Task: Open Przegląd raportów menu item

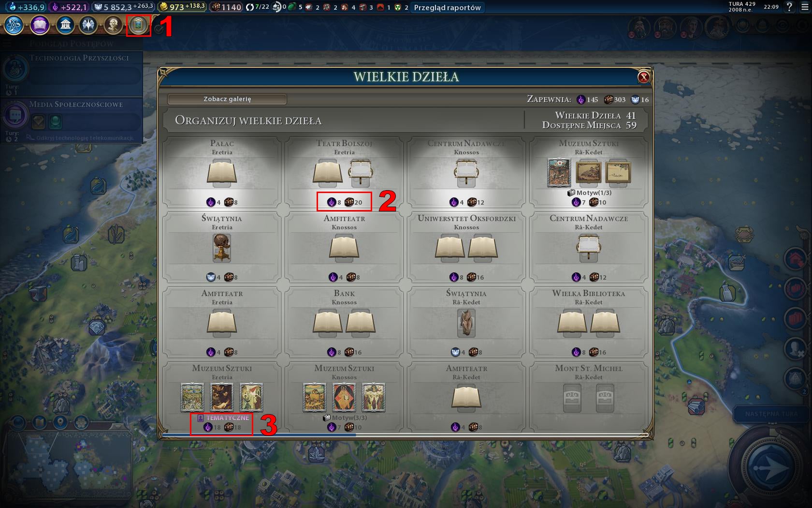Action: [x=447, y=7]
